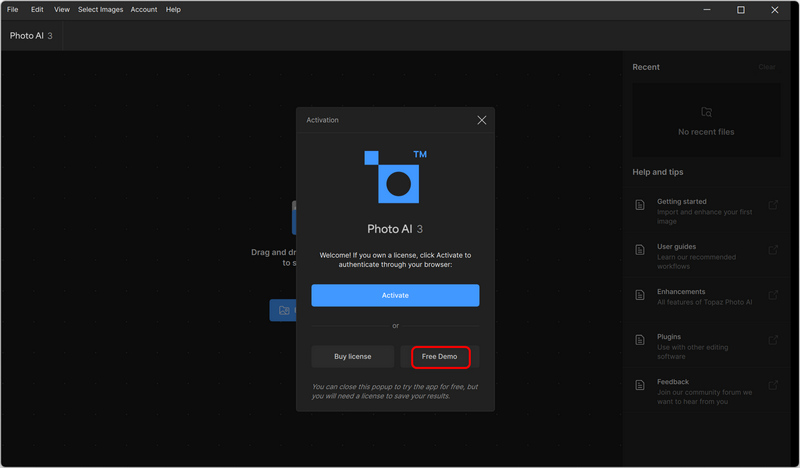Maximize the Photo AI window
800x468 pixels.
pos(741,10)
